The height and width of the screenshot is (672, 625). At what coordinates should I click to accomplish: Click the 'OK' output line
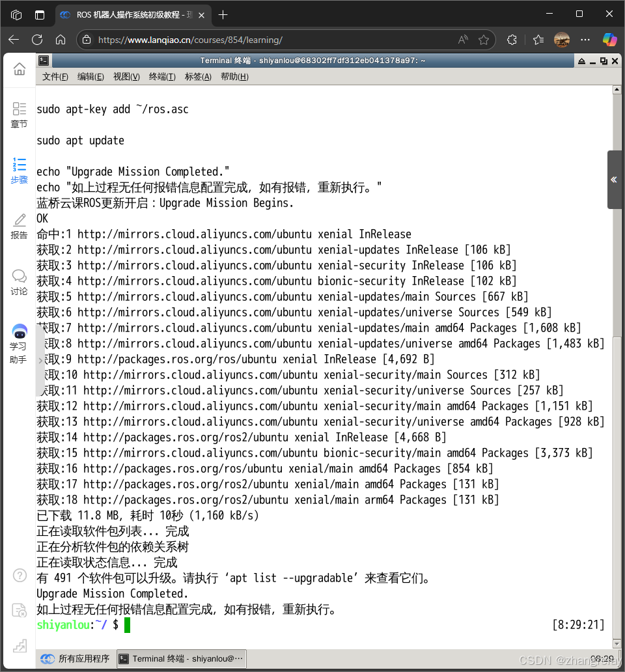click(42, 219)
